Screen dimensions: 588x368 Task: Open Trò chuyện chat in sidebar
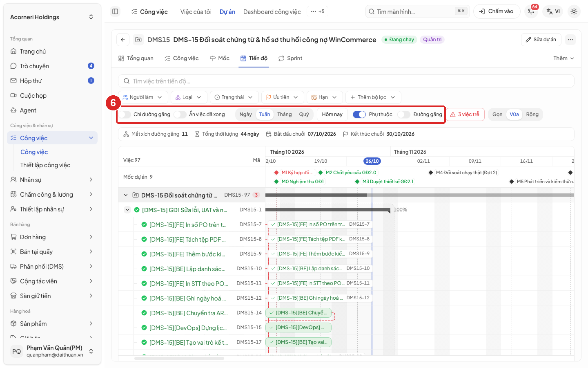click(52, 66)
